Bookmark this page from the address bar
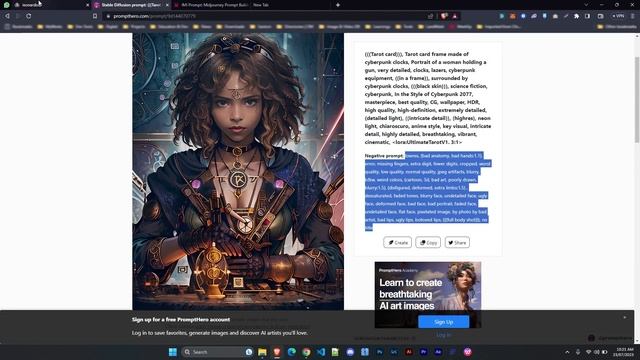The image size is (640, 360). [x=95, y=16]
